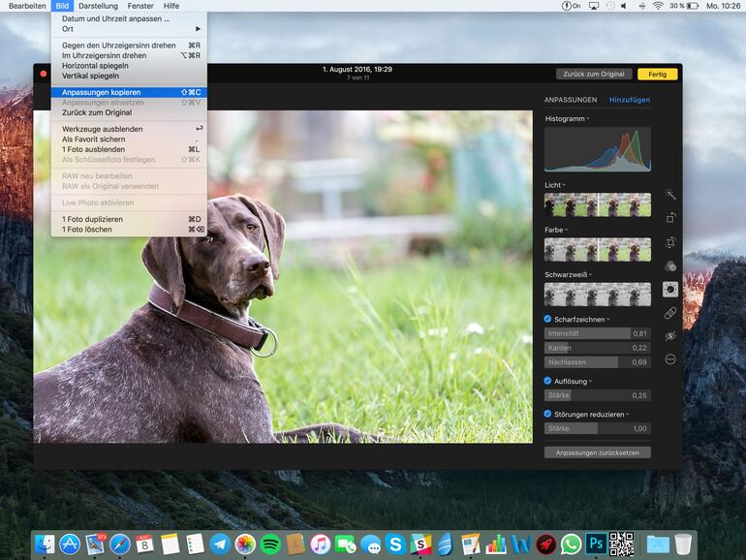The width and height of the screenshot is (746, 560).
Task: Choose Anpassungen kopieren from Bild menu
Action: pos(102,92)
